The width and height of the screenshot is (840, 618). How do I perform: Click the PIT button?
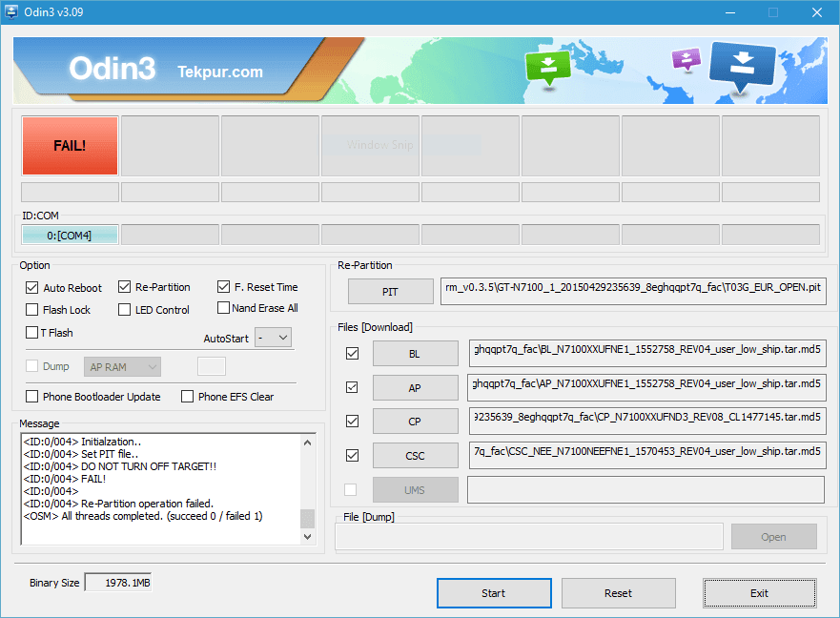[391, 292]
